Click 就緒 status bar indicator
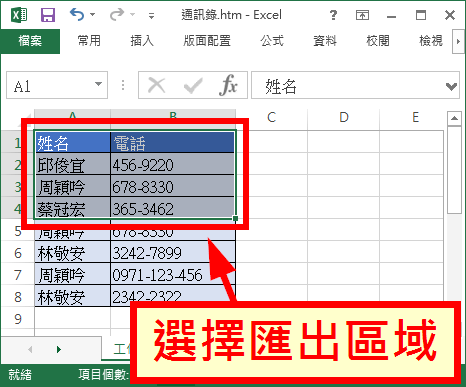The image size is (466, 387). 20,375
